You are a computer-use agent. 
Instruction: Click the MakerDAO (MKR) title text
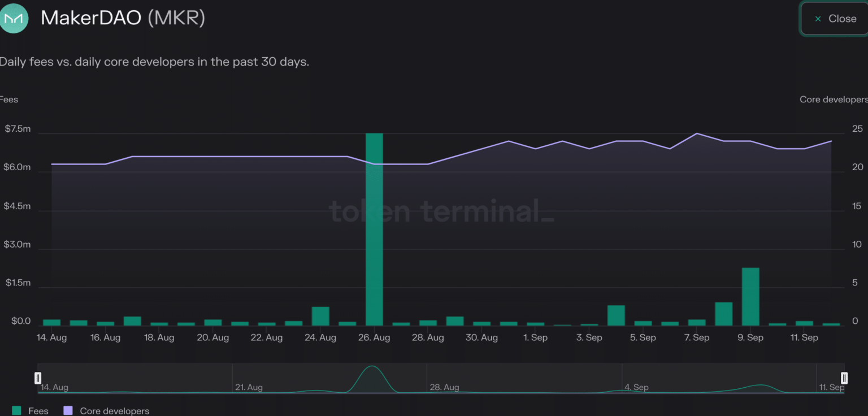[123, 19]
